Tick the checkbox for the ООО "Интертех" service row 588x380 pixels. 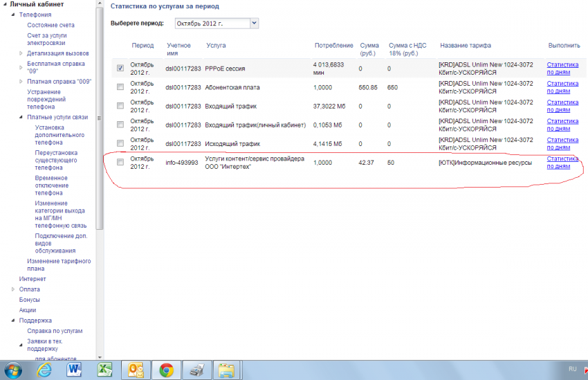point(120,163)
